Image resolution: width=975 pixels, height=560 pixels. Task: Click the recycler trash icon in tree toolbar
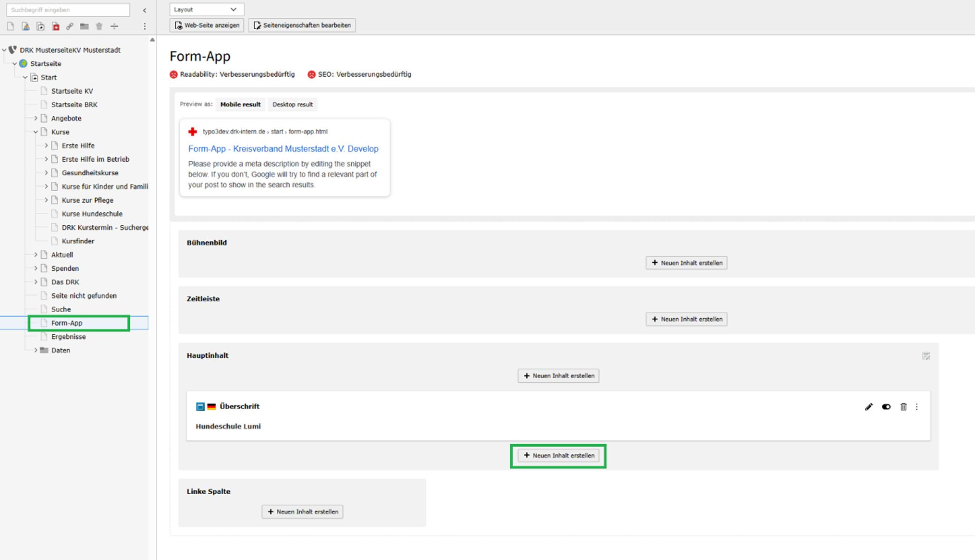99,26
